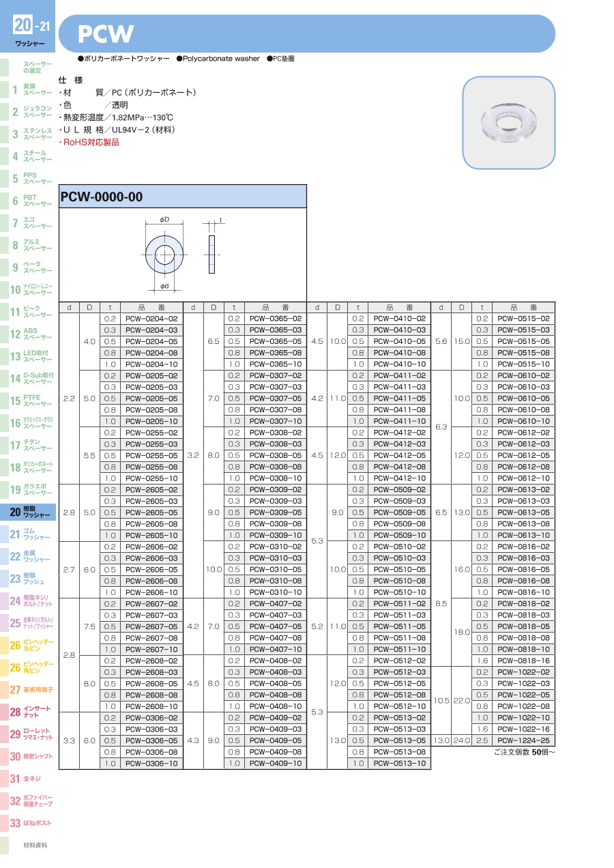This screenshot has width=614, height=868.
Task: Open section 1 黄銅スペーサー tab
Action: pos(27,89)
